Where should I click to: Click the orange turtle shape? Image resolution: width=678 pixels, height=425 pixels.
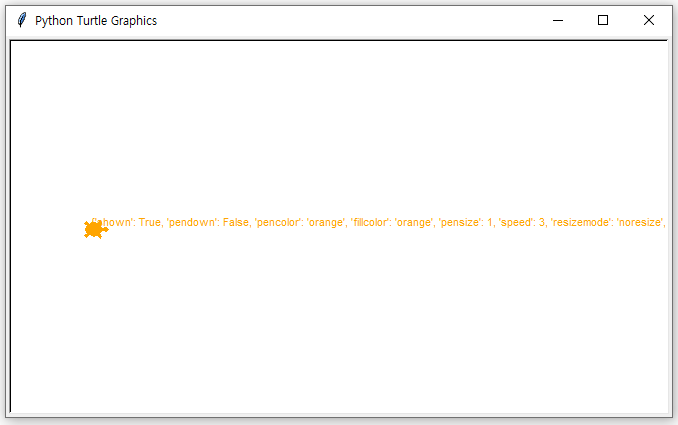click(x=96, y=229)
